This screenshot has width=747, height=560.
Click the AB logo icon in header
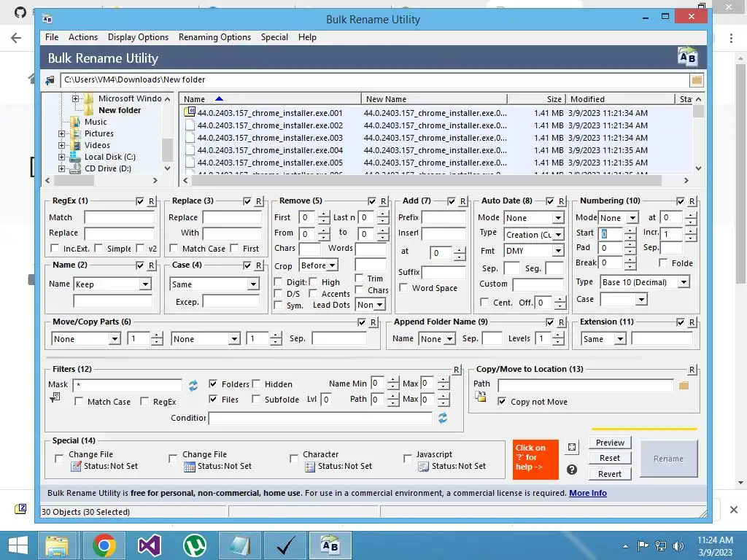coord(687,57)
